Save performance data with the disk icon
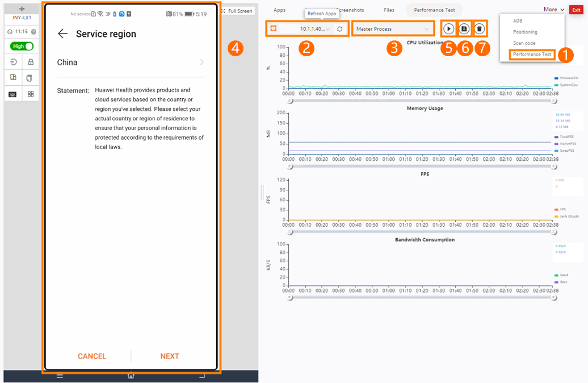 [x=464, y=29]
